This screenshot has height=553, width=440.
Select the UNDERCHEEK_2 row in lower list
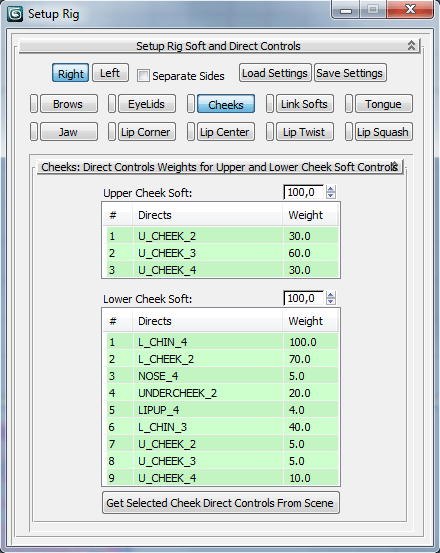(x=222, y=393)
